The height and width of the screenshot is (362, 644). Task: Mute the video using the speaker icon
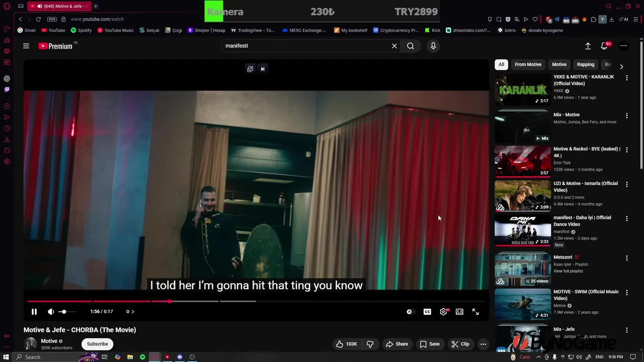point(51,312)
